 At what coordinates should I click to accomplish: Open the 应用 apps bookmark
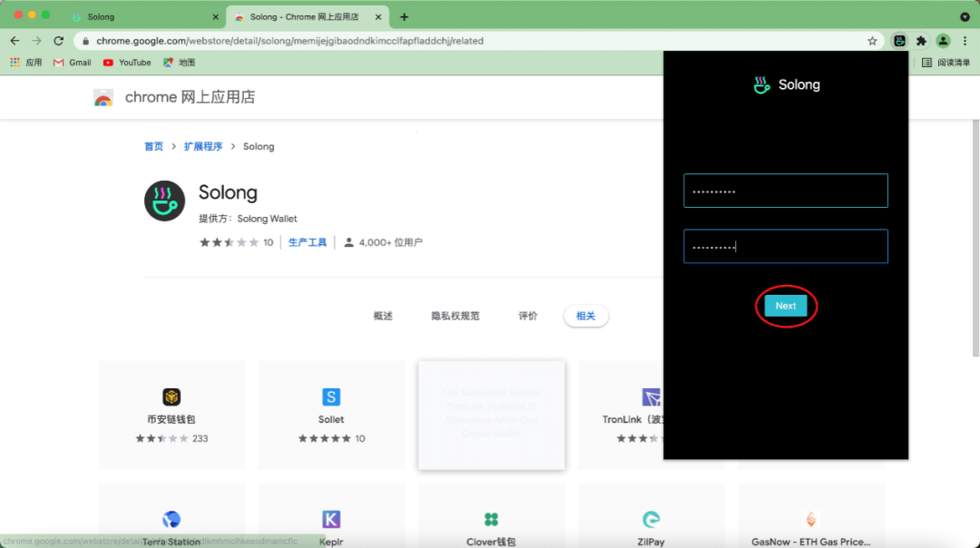[25, 63]
